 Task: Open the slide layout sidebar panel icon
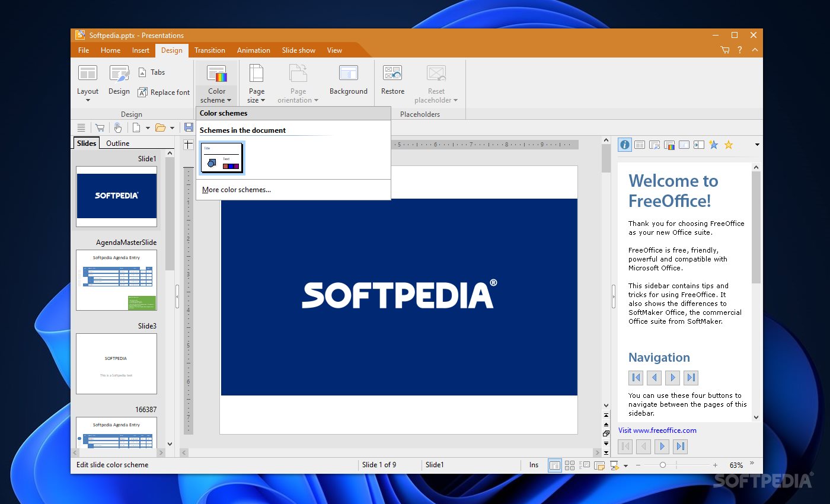(640, 145)
